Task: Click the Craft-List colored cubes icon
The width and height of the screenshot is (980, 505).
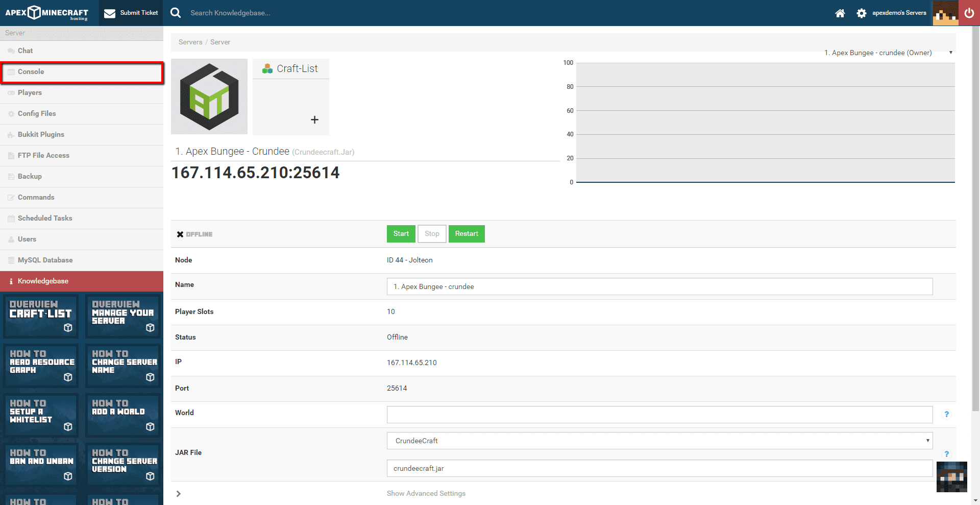Action: (x=267, y=68)
